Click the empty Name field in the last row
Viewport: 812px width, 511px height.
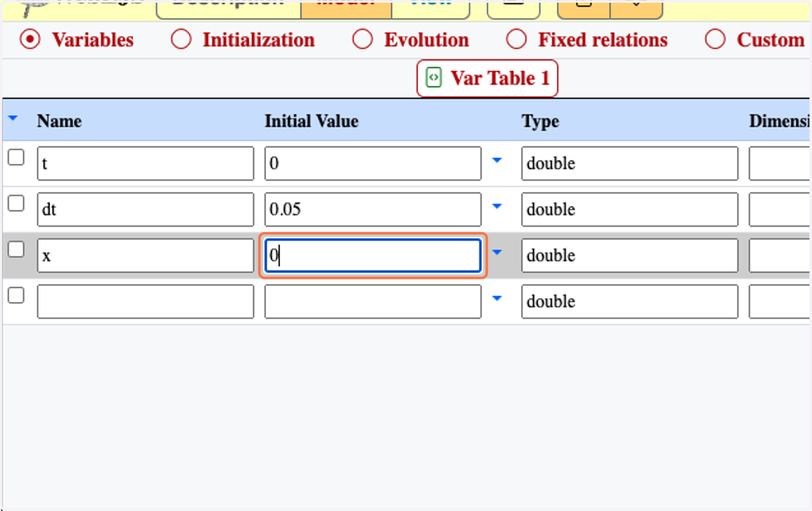pos(145,302)
